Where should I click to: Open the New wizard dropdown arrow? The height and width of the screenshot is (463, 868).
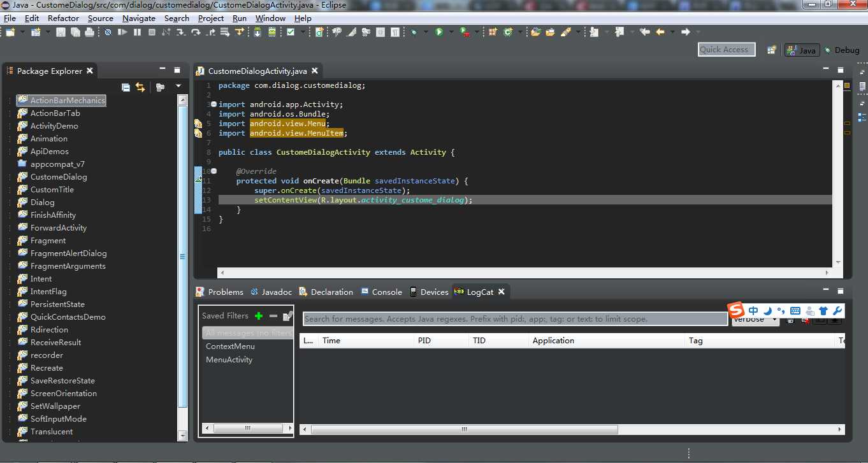(22, 32)
